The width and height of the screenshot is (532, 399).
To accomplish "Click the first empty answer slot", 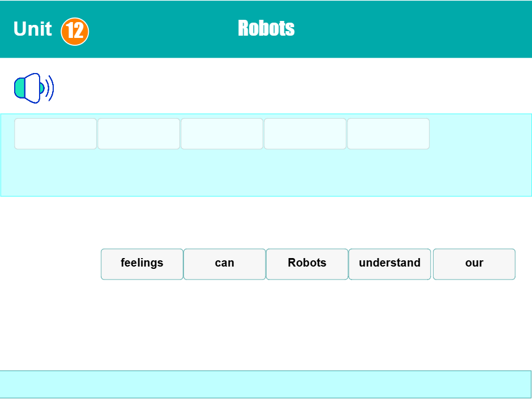I will click(x=55, y=134).
